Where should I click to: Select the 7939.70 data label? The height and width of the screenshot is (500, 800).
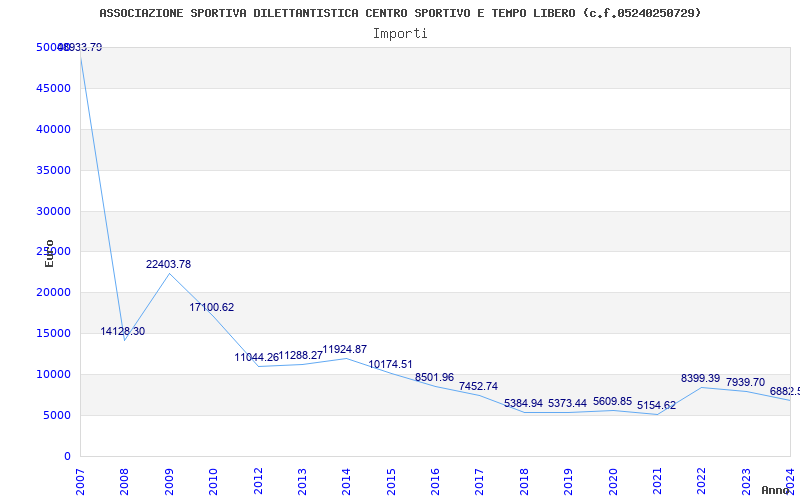point(745,382)
